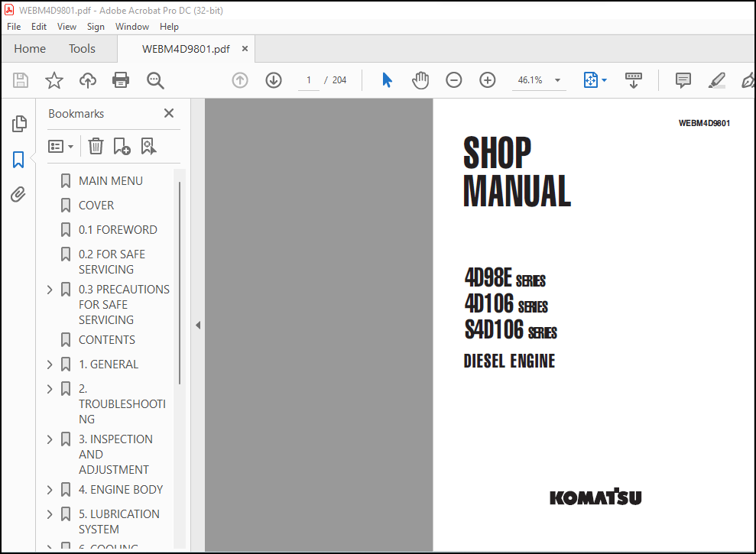Activate the hand pan tool

[420, 80]
